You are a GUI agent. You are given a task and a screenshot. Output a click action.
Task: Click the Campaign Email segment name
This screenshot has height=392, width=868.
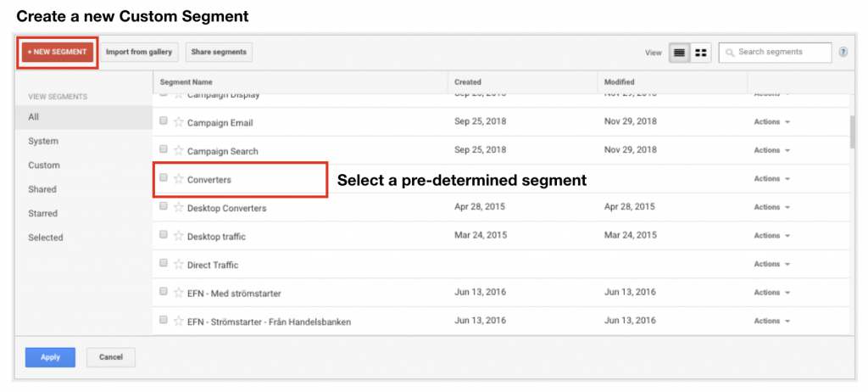[220, 123]
